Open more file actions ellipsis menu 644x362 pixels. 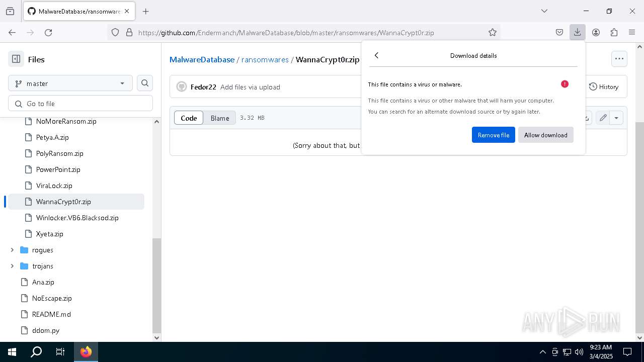coord(619,58)
